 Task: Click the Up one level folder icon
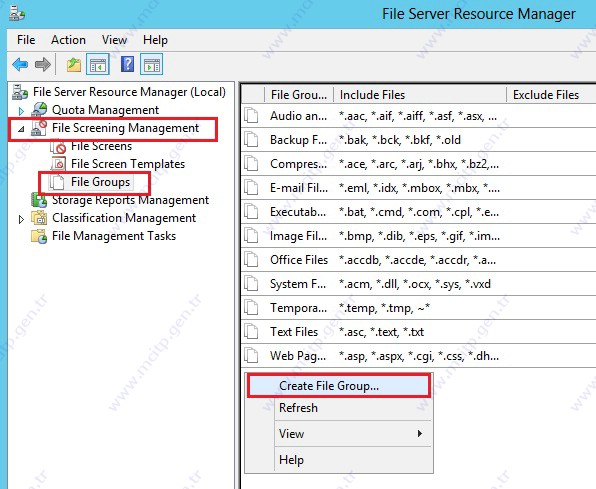(x=74, y=64)
